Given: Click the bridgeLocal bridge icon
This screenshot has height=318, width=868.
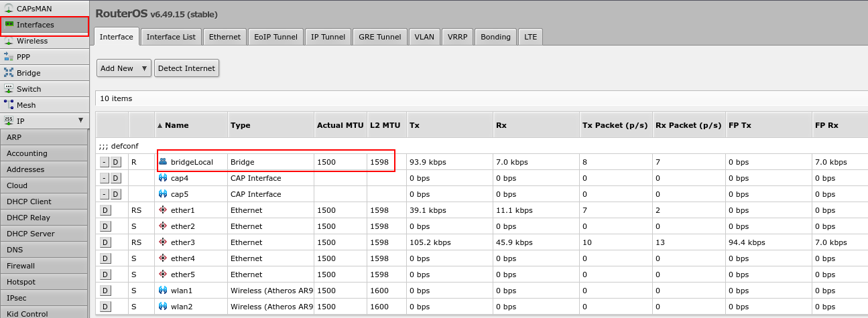Looking at the screenshot, I should 163,162.
